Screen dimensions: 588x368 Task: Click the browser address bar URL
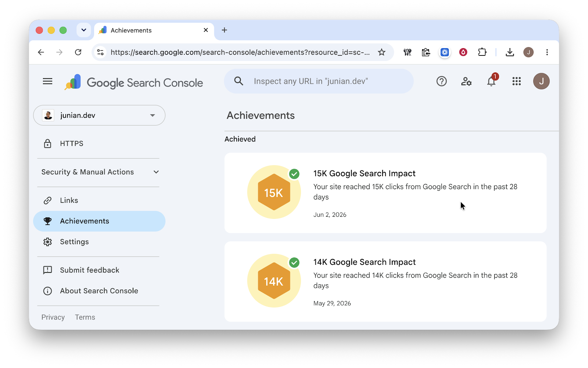tap(240, 52)
